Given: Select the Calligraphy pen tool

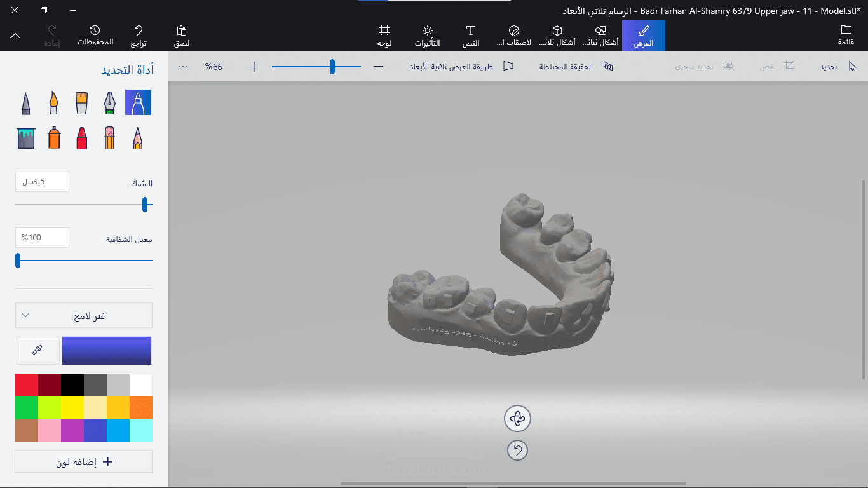Looking at the screenshot, I should tap(110, 102).
